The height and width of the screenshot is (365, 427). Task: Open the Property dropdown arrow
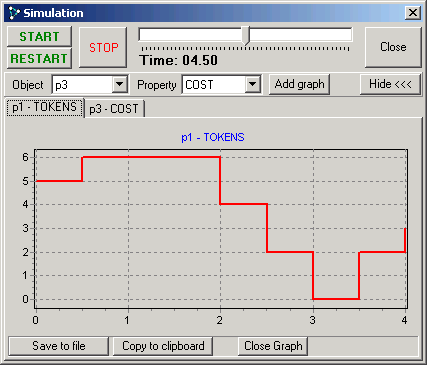(253, 84)
